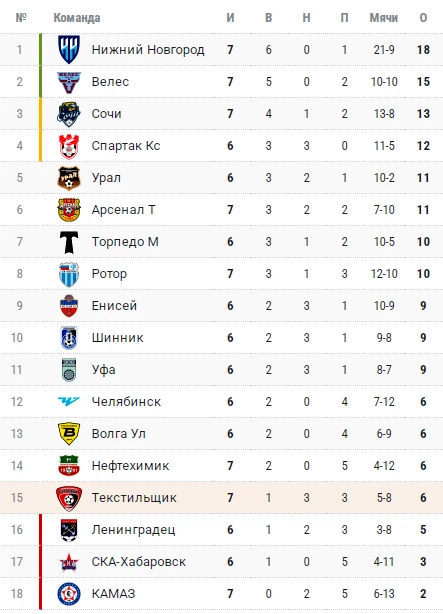Click the КАМАЗ round emblem
The image size is (443, 614).
point(69,594)
